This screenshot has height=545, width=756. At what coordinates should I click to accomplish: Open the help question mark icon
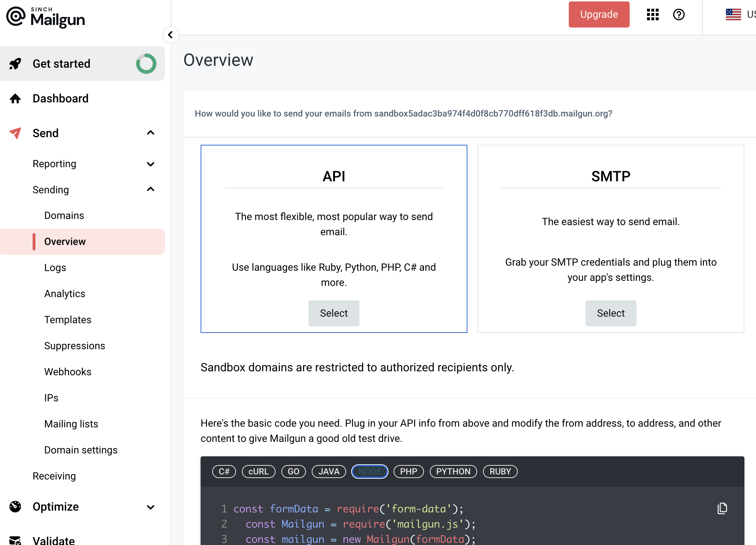[x=679, y=14]
